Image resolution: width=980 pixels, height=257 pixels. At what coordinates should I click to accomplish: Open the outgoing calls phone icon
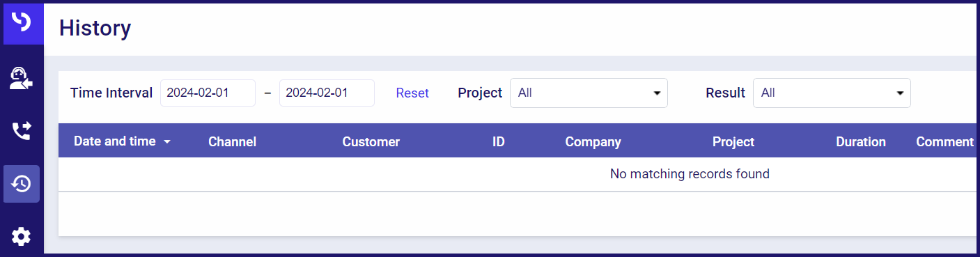coord(22,130)
